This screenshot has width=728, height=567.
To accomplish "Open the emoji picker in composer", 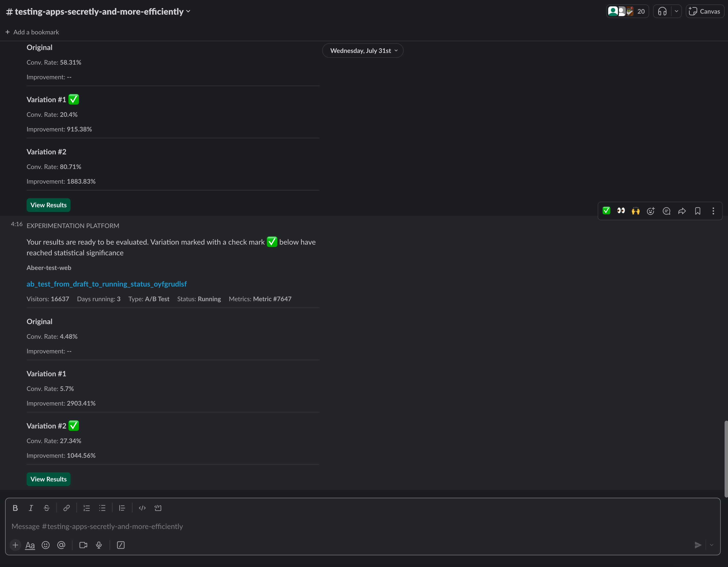I will click(x=46, y=545).
